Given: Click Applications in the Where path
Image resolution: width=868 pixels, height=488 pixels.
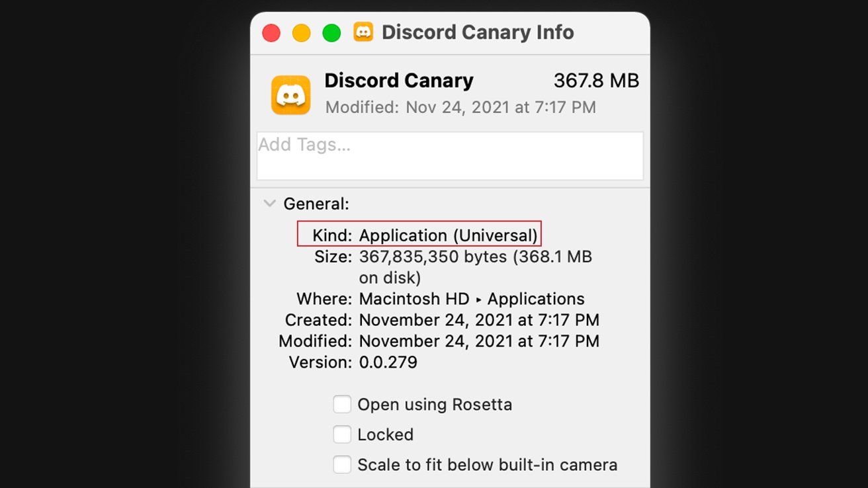Looking at the screenshot, I should (x=536, y=299).
